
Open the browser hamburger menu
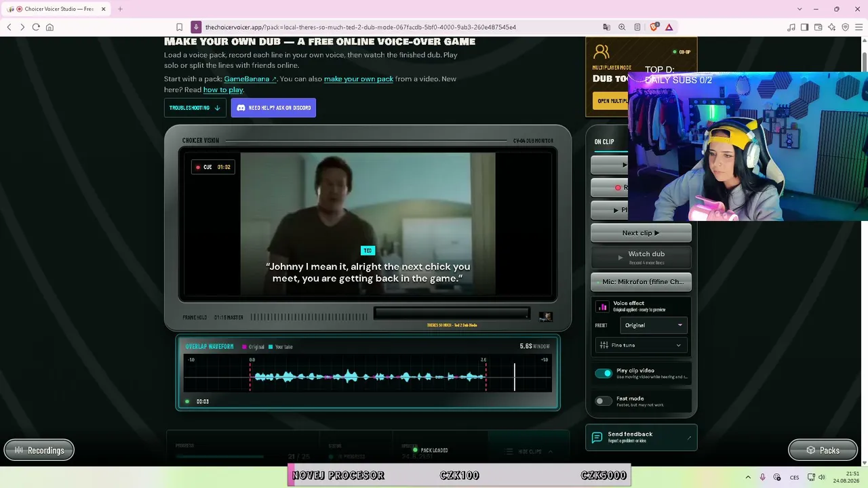tap(859, 27)
